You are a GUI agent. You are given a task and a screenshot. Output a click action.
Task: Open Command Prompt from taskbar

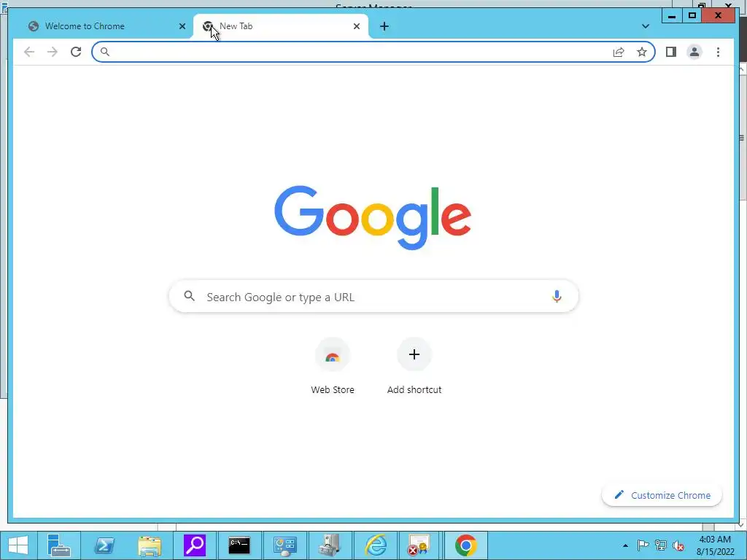point(239,545)
